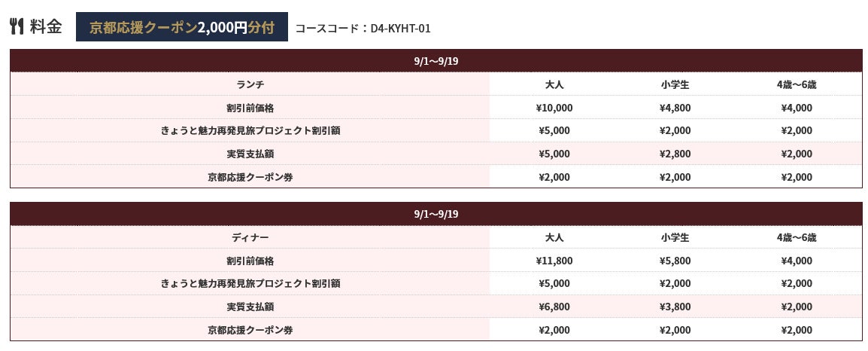868x351 pixels.
Task: Select the 9/1〜9/19 header above the ランチ table
Action: tap(436, 61)
